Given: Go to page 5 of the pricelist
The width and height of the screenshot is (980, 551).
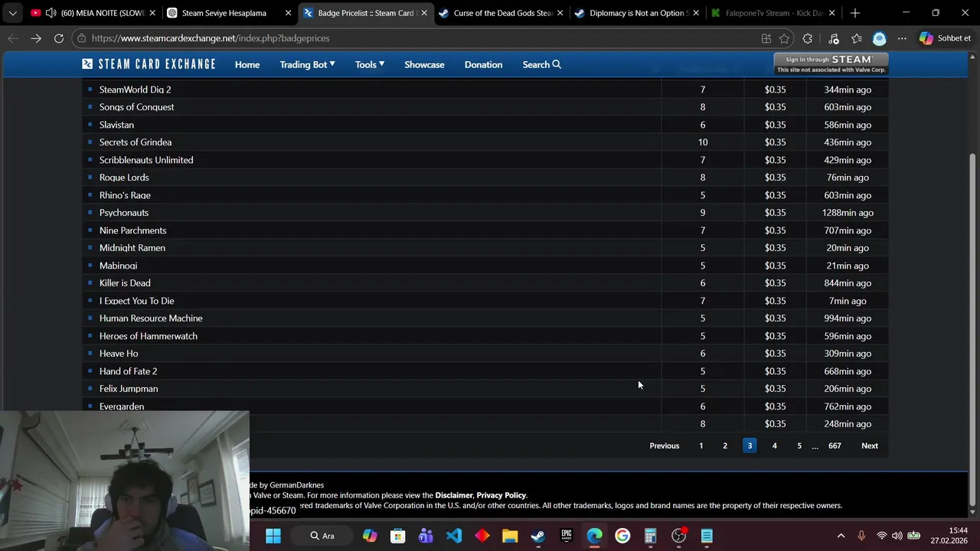Looking at the screenshot, I should tap(799, 445).
